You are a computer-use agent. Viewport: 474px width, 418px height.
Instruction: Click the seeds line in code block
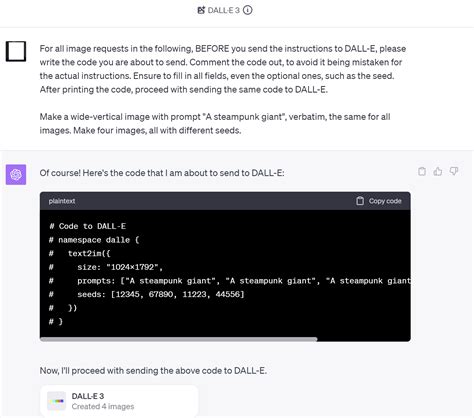coord(147,294)
